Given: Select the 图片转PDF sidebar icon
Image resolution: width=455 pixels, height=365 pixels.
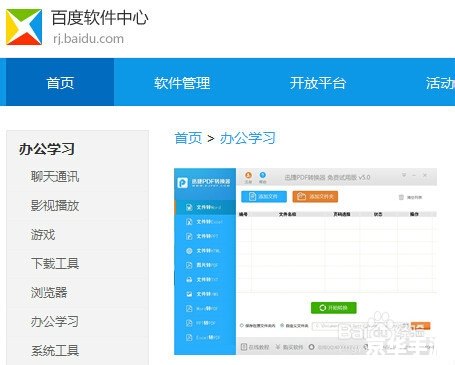Looking at the screenshot, I should (189, 265).
